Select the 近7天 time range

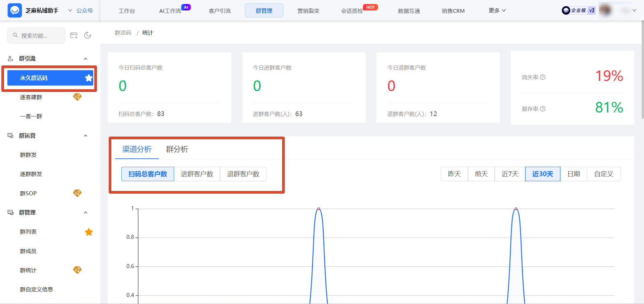[510, 174]
